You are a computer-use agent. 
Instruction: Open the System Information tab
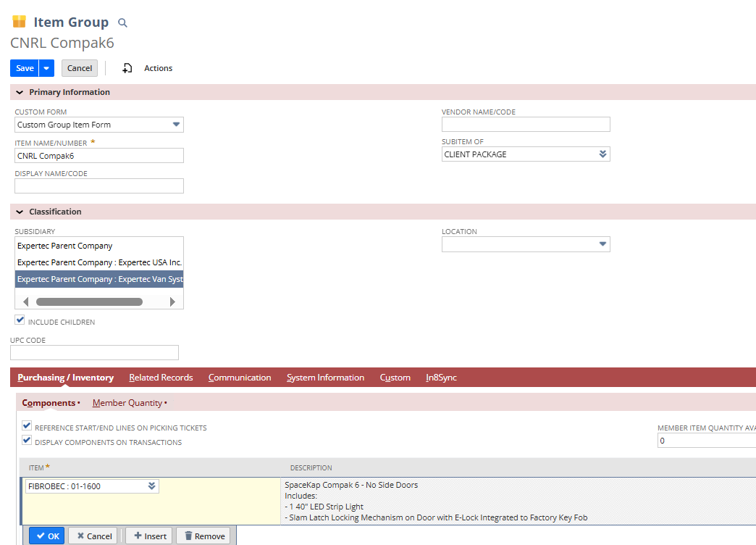[x=325, y=378]
